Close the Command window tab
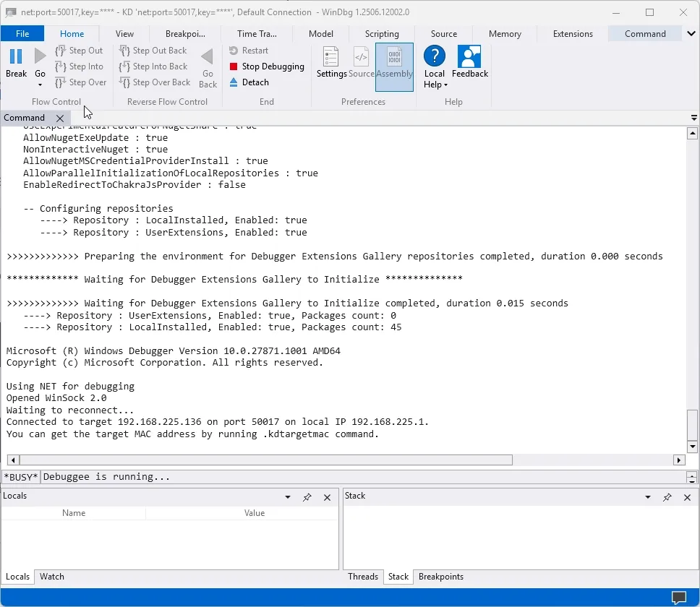Screen dimensions: 700x607 (60, 119)
